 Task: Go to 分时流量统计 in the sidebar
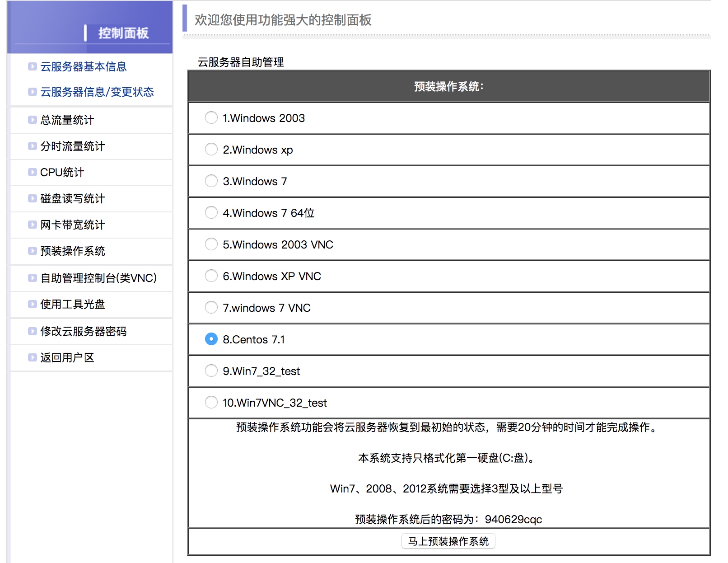(73, 146)
